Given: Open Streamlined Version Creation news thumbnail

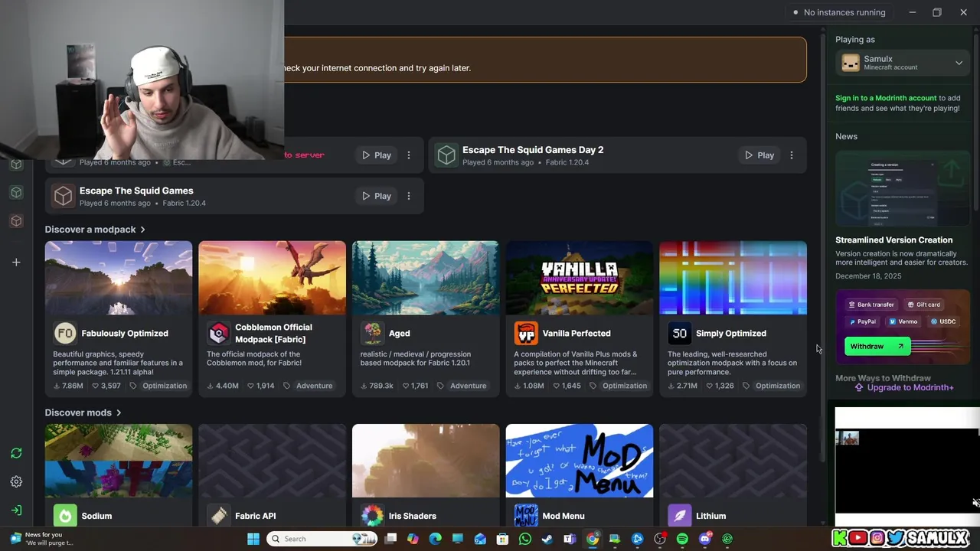Looking at the screenshot, I should point(903,189).
